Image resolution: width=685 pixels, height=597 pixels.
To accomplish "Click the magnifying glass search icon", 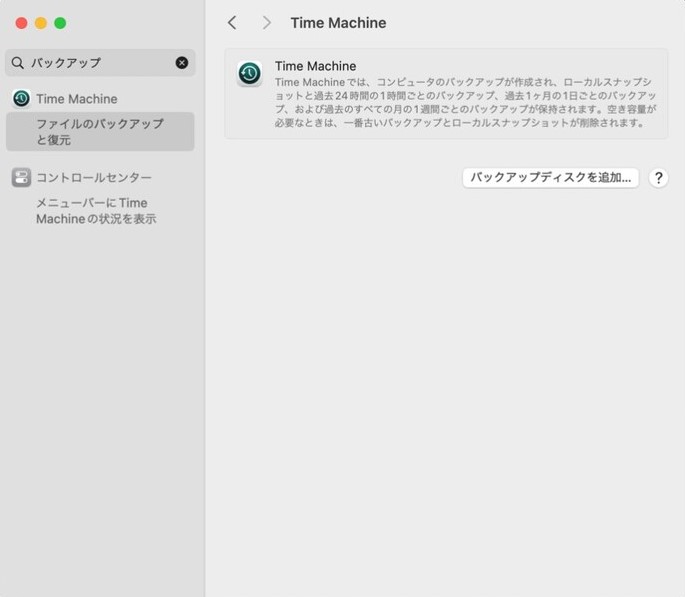I will pos(17,63).
